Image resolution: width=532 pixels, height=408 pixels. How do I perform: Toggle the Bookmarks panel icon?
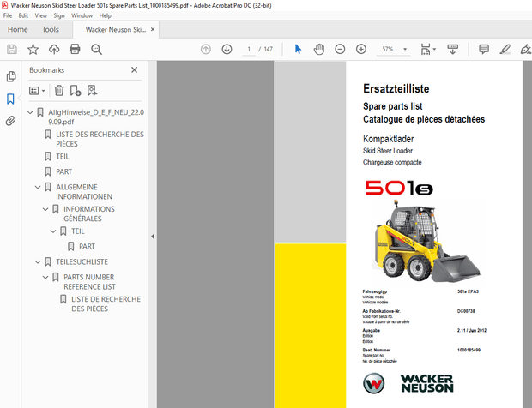[x=10, y=99]
